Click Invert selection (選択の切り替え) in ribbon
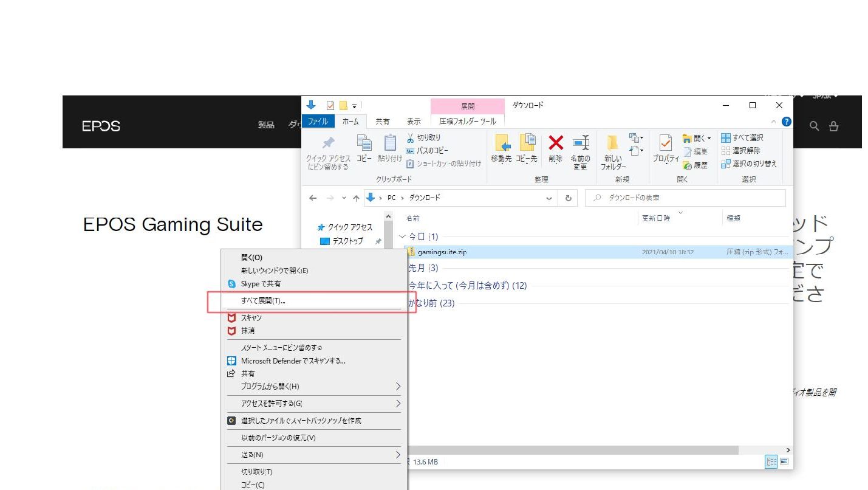868x490 pixels. [749, 164]
